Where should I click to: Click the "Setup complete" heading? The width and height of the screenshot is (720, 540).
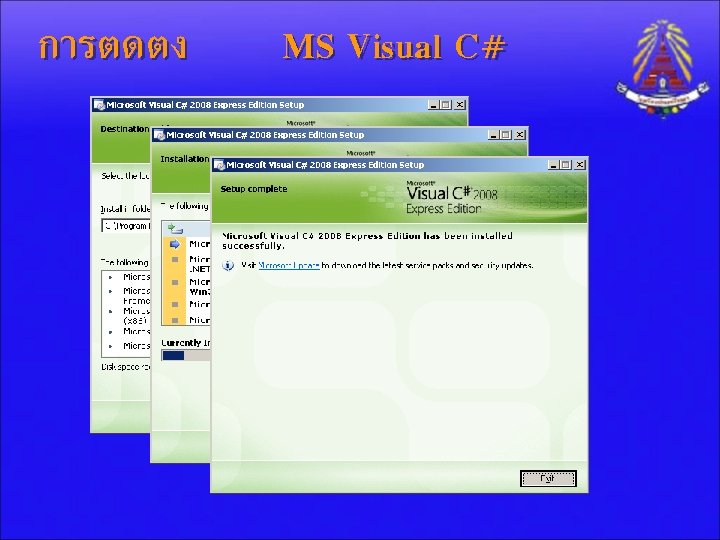click(253, 189)
